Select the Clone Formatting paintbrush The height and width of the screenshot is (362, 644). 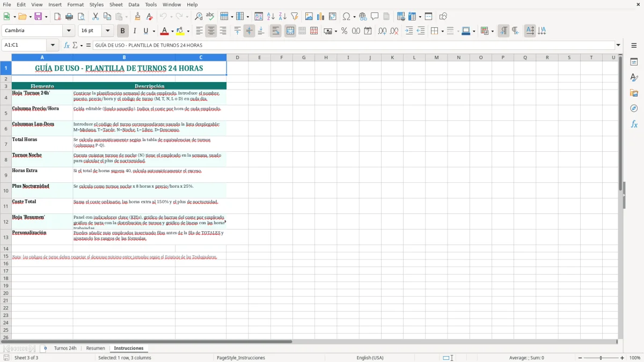pos(137,17)
